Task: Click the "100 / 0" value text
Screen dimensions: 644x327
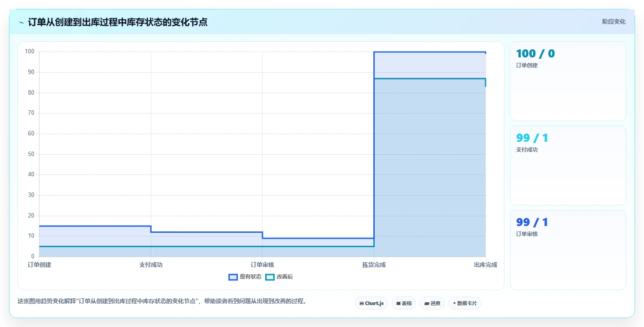Action: [535, 54]
